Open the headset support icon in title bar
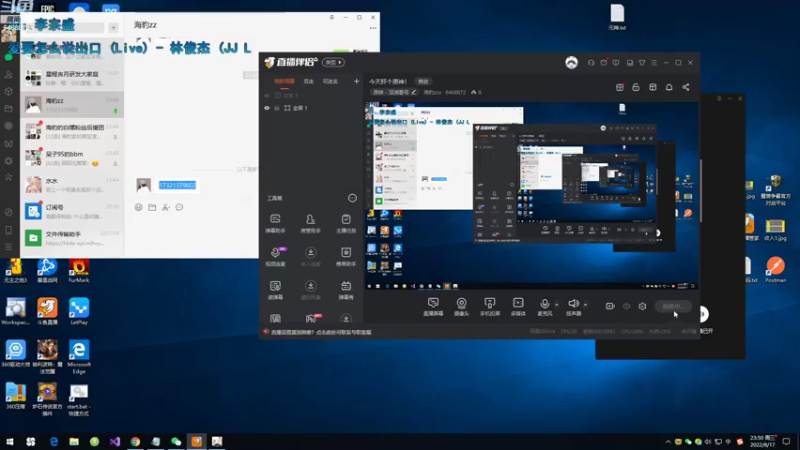 tap(591, 63)
